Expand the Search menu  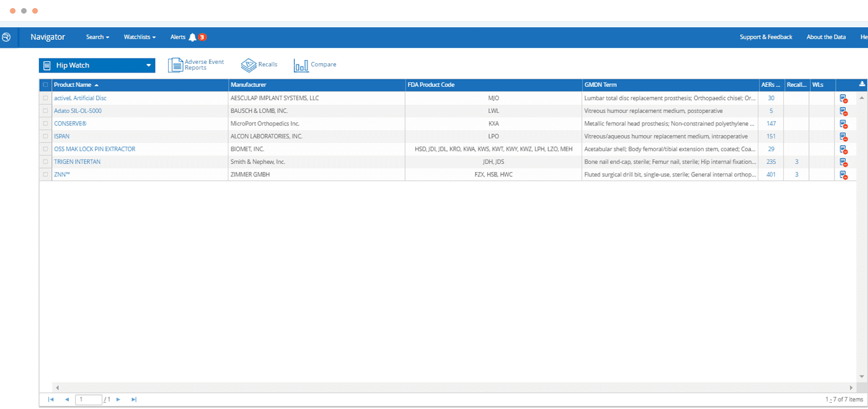(97, 37)
